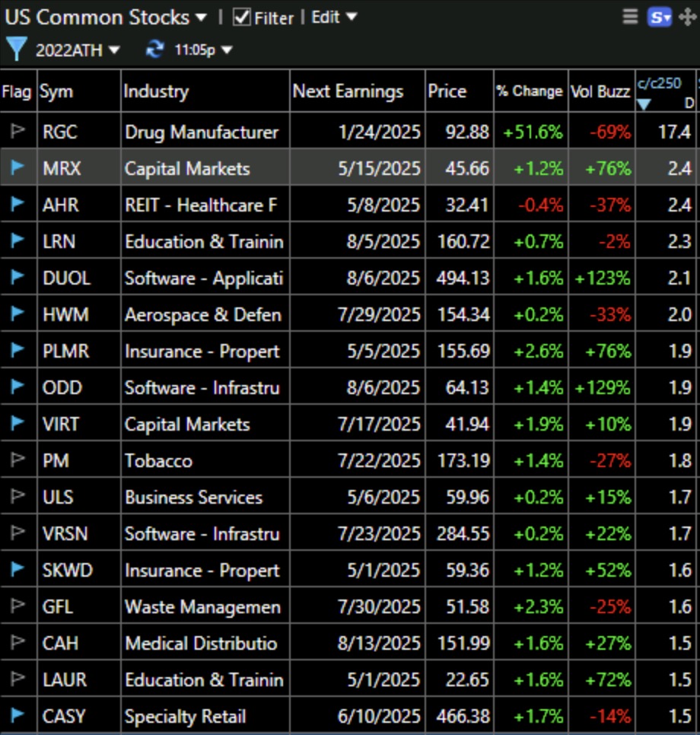The height and width of the screenshot is (735, 700).
Task: Toggle the flag icon on the MRX row
Action: pos(17,168)
